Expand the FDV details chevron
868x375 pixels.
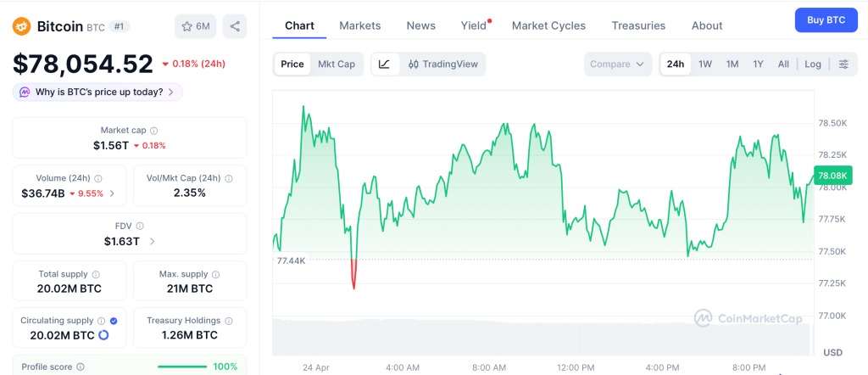coord(152,242)
